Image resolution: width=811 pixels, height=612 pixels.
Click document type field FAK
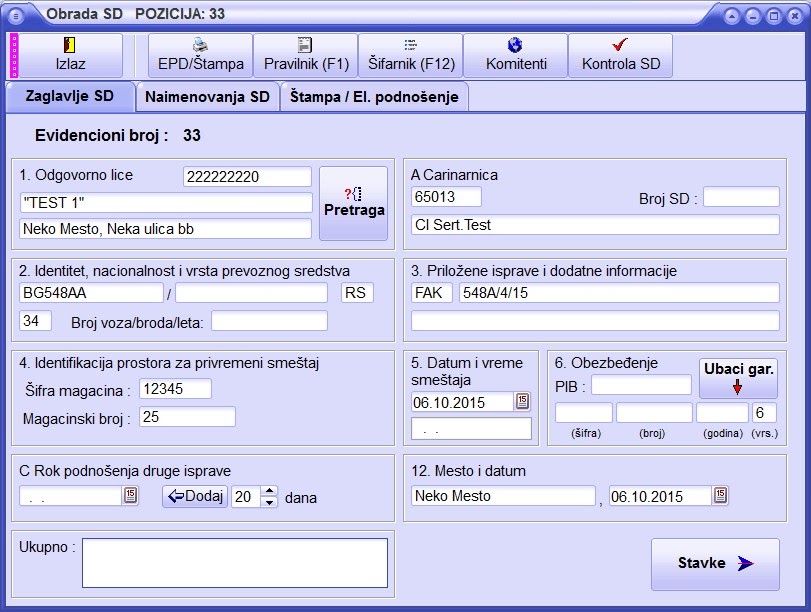click(x=432, y=293)
